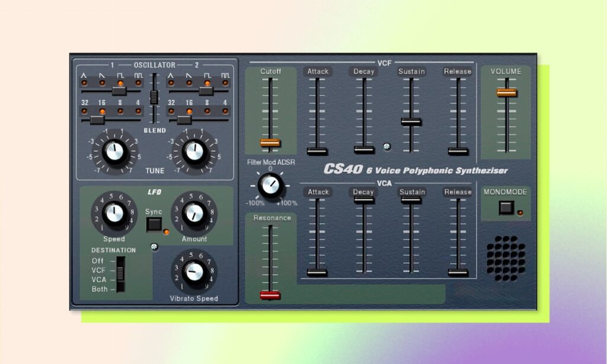
Task: Click the OSCILLATOR heading label
Action: pyautogui.click(x=155, y=65)
